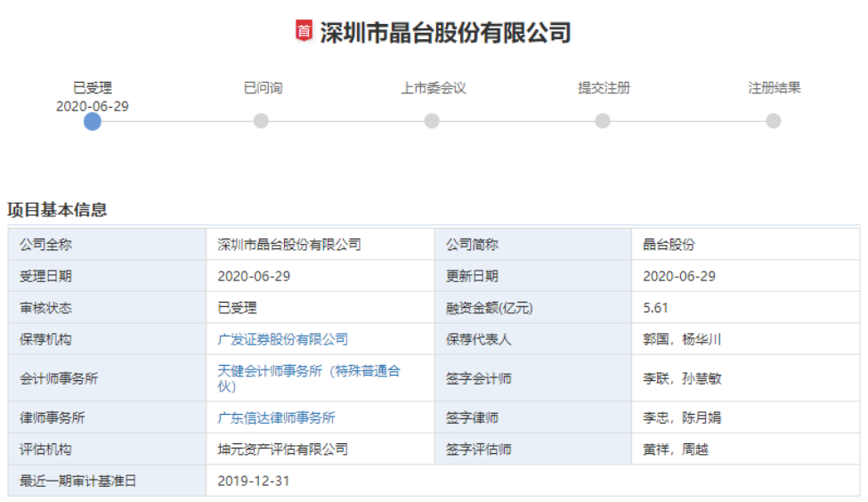Click the 受理日期 value 2020-06-29
The width and height of the screenshot is (868, 502).
click(x=254, y=276)
